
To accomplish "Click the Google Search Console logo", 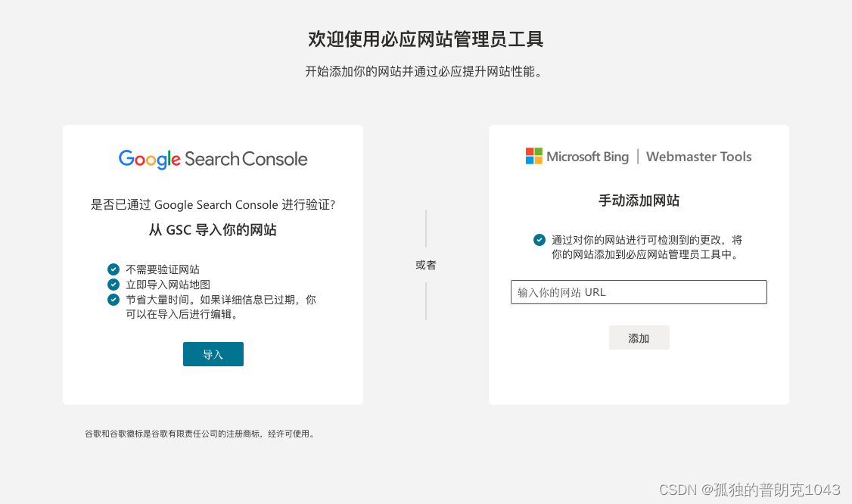I will [x=213, y=159].
